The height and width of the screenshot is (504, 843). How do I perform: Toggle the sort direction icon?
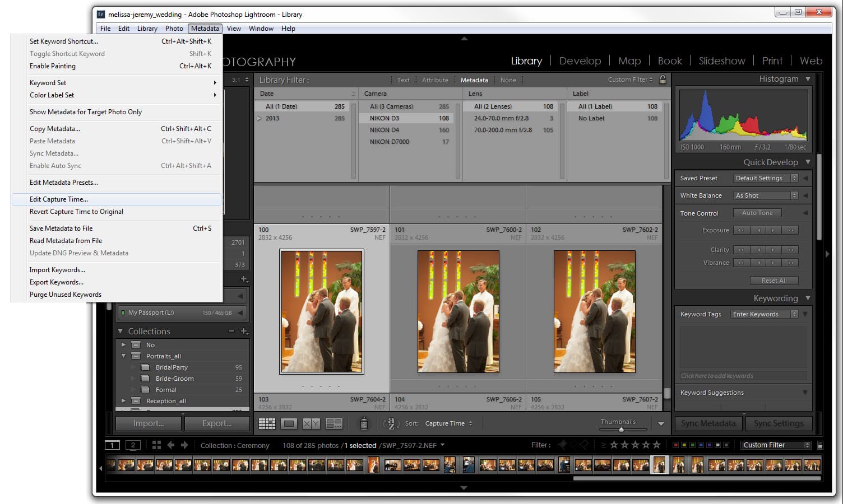[x=390, y=423]
